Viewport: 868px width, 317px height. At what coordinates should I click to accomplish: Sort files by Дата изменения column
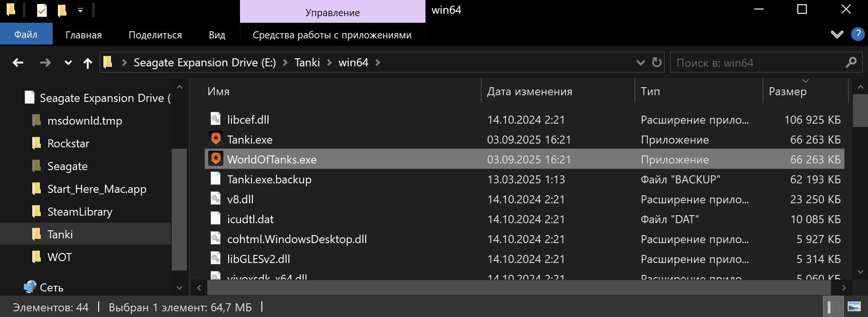click(529, 91)
